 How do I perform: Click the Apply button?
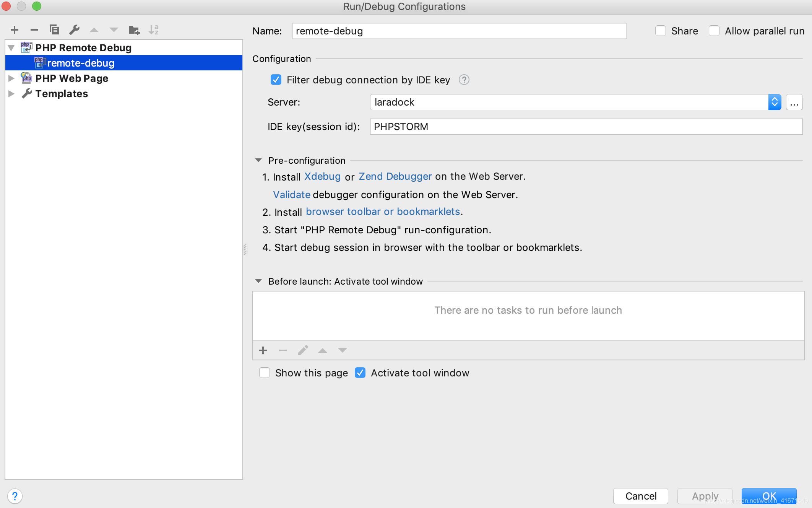click(705, 496)
